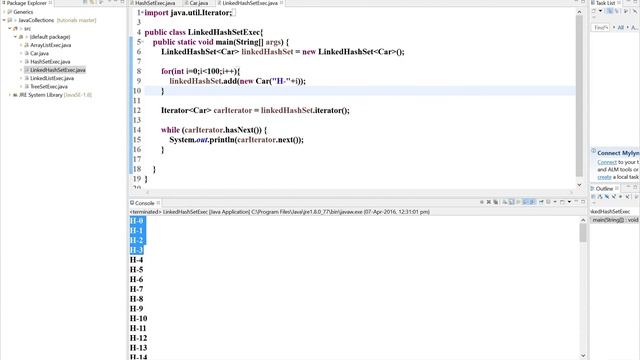This screenshot has height=360, width=640.
Task: Toggle Categorized presentation in Task List
Action: coord(610,11)
